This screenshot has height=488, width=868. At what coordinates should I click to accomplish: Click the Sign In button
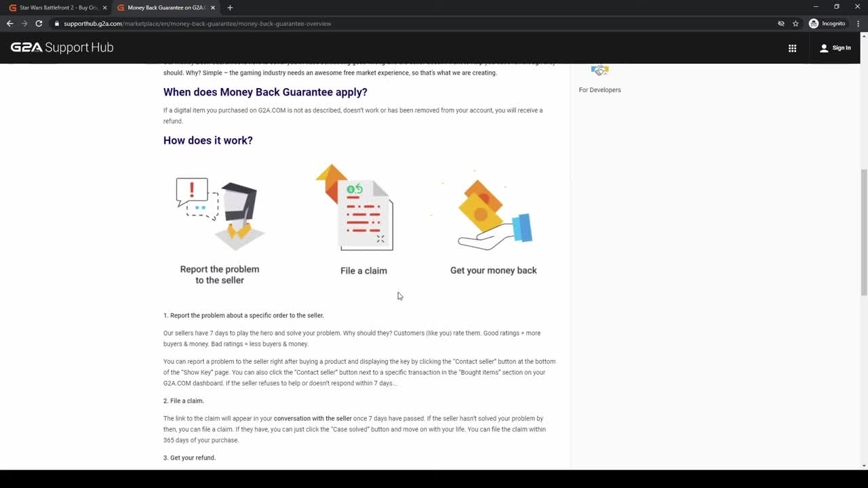pos(841,48)
